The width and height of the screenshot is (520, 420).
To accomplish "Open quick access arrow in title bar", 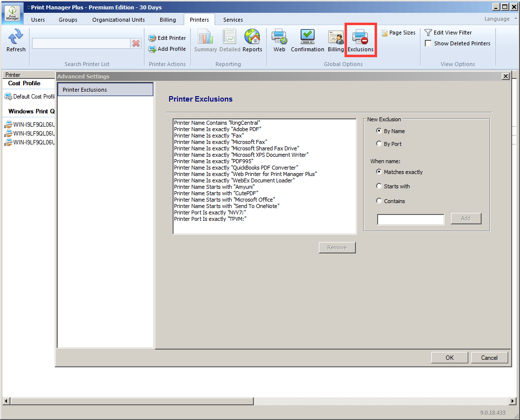I will click(x=29, y=7).
